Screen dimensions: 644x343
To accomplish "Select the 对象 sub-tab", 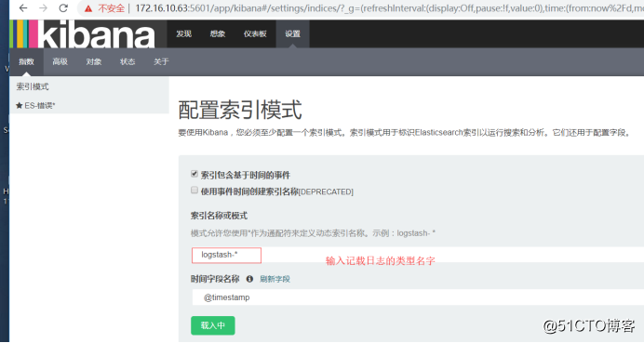I will (x=94, y=62).
